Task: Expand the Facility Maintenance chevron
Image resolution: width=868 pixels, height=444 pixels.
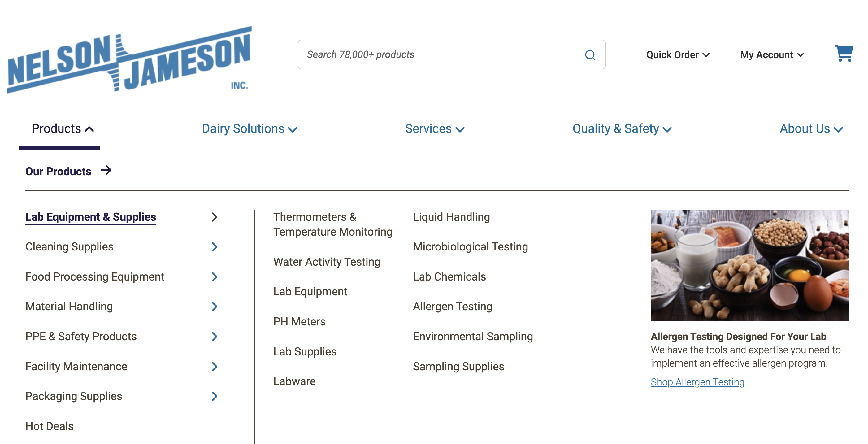Action: [x=214, y=367]
